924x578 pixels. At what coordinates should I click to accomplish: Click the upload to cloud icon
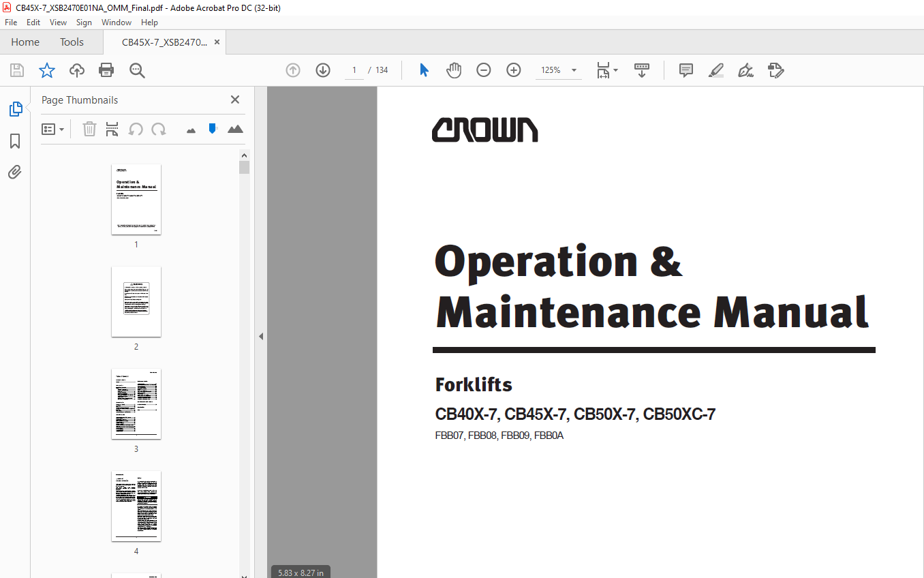click(x=77, y=70)
